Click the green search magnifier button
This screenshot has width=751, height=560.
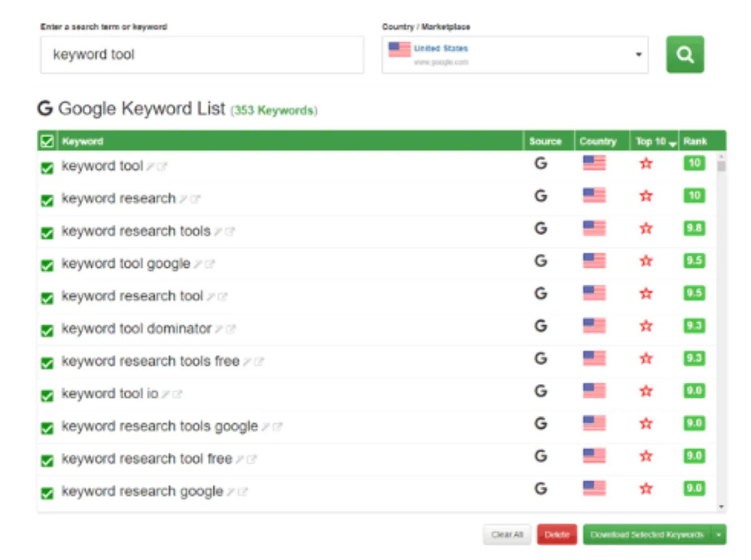[x=685, y=54]
